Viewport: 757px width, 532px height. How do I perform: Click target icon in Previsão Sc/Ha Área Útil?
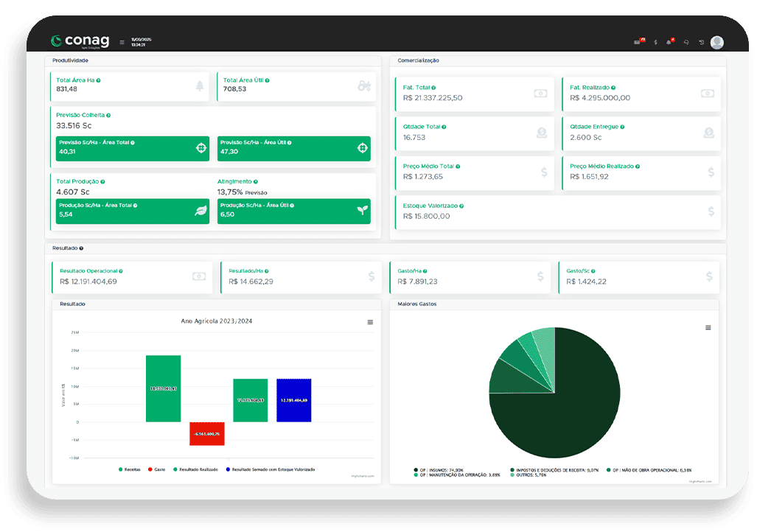point(362,148)
